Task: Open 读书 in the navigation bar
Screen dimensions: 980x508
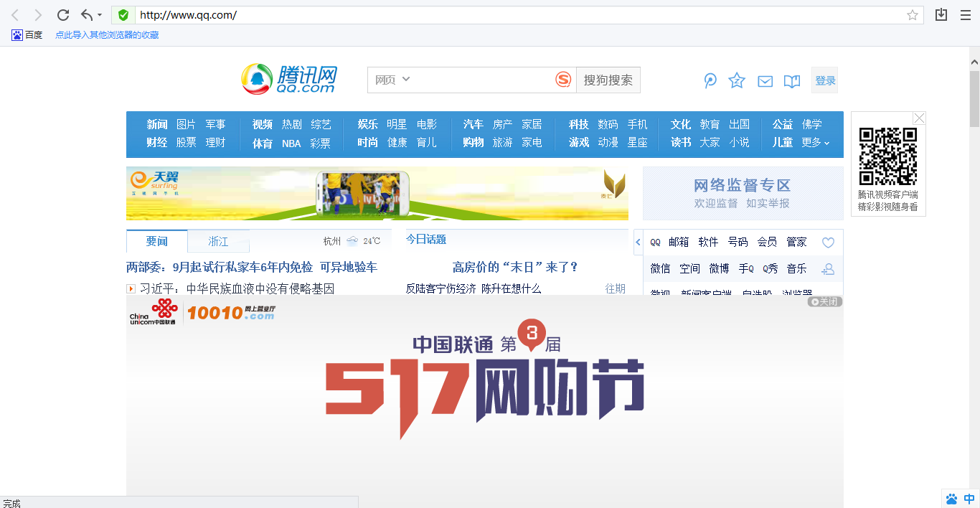Action: (x=681, y=142)
